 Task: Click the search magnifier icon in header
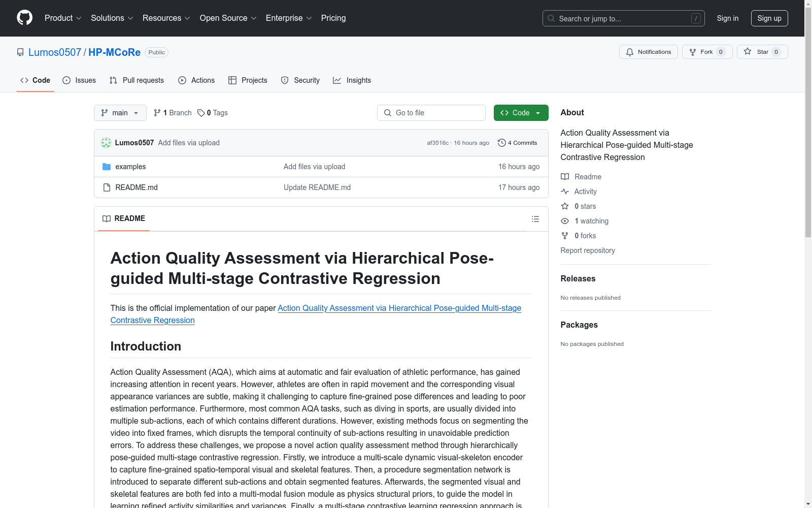coord(551,18)
